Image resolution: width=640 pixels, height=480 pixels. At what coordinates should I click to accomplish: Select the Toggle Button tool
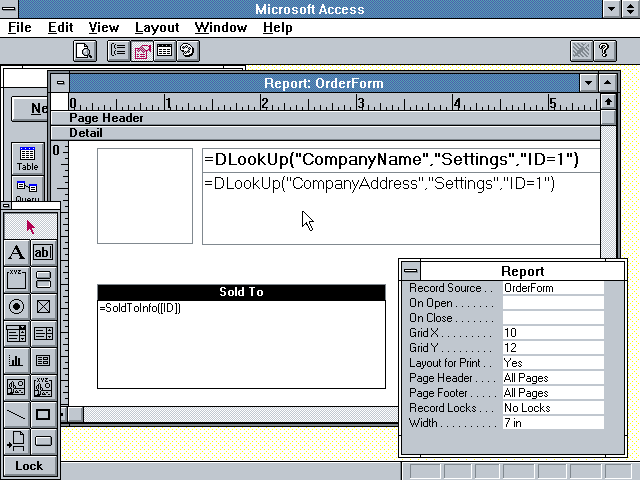click(44, 280)
